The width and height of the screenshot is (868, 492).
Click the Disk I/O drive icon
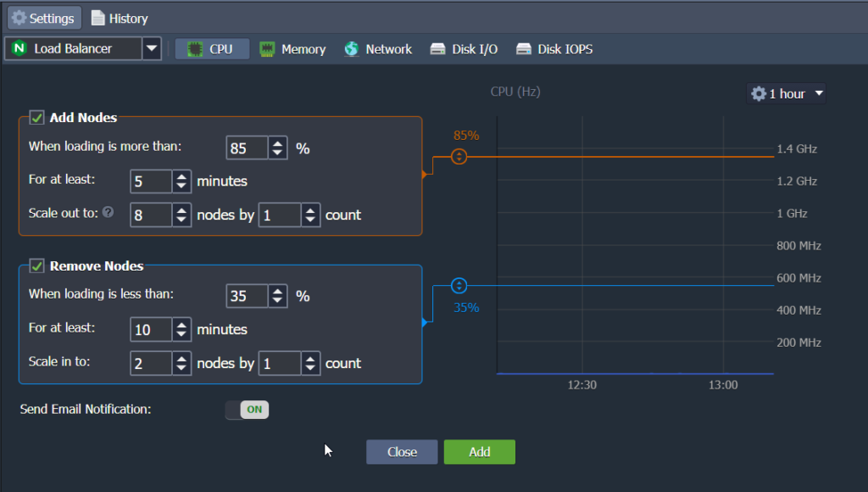point(438,48)
